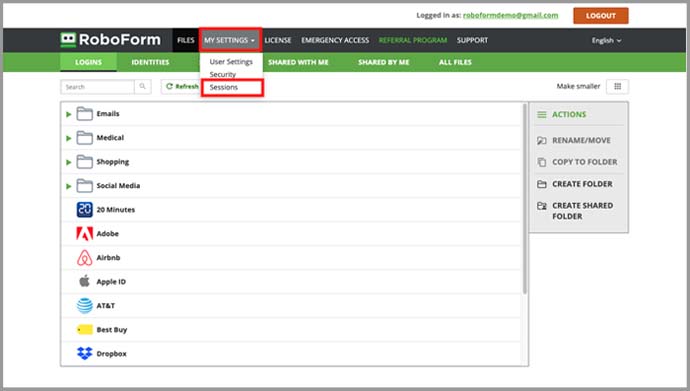
Task: Click the Logout button
Action: (601, 16)
